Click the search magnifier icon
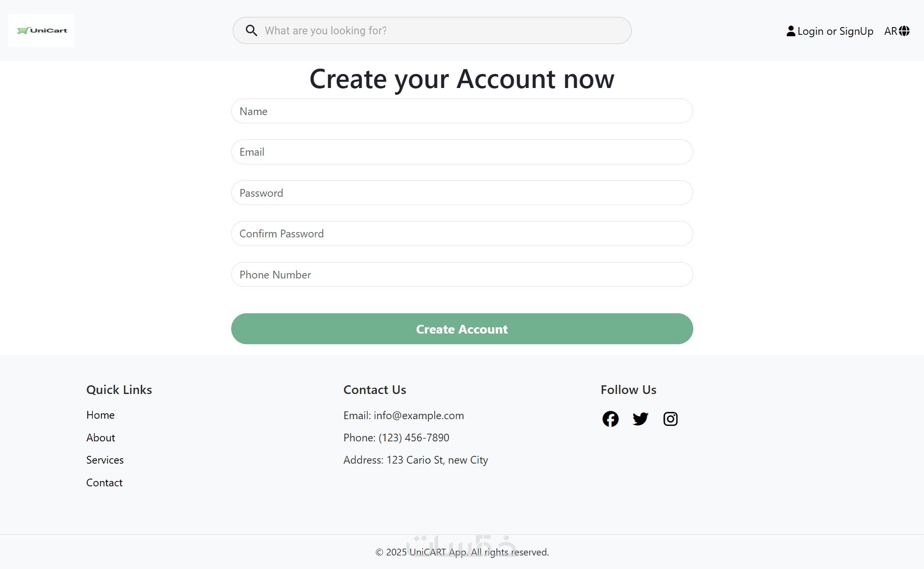Image resolution: width=924 pixels, height=569 pixels. point(251,30)
